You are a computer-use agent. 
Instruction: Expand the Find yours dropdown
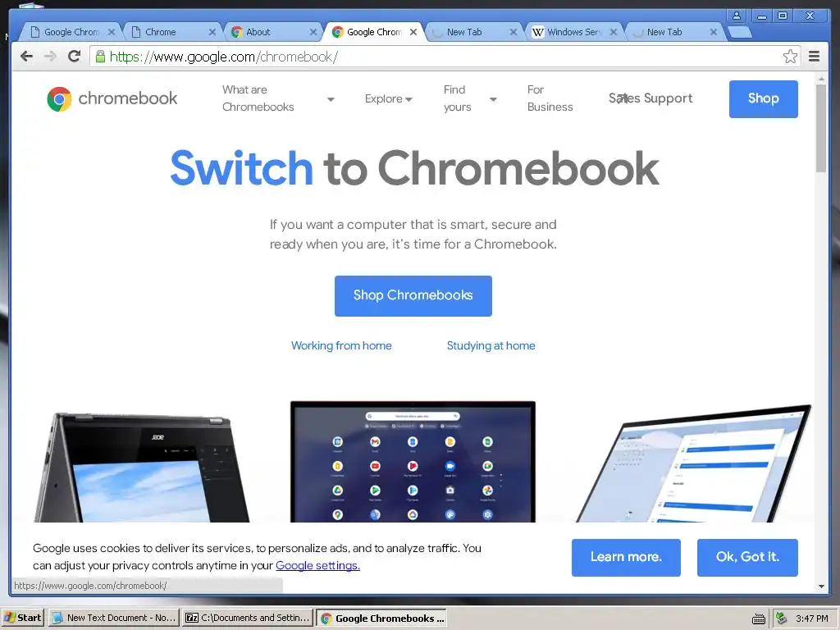pos(493,99)
